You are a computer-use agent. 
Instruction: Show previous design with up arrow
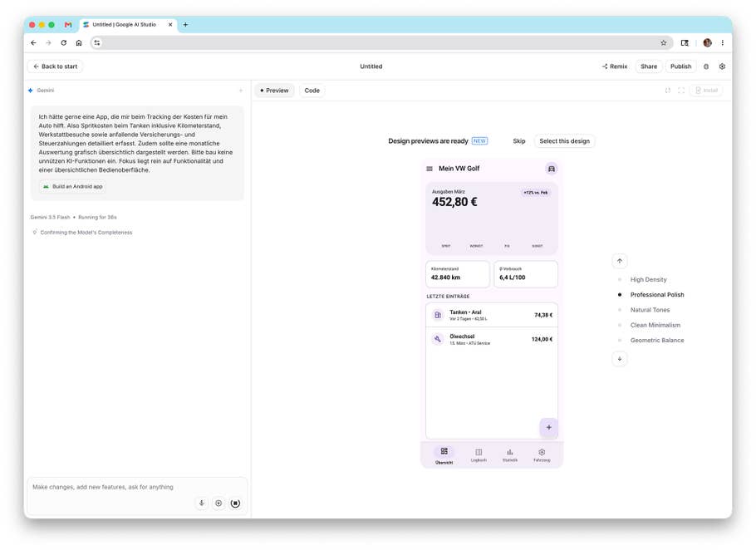pos(620,261)
